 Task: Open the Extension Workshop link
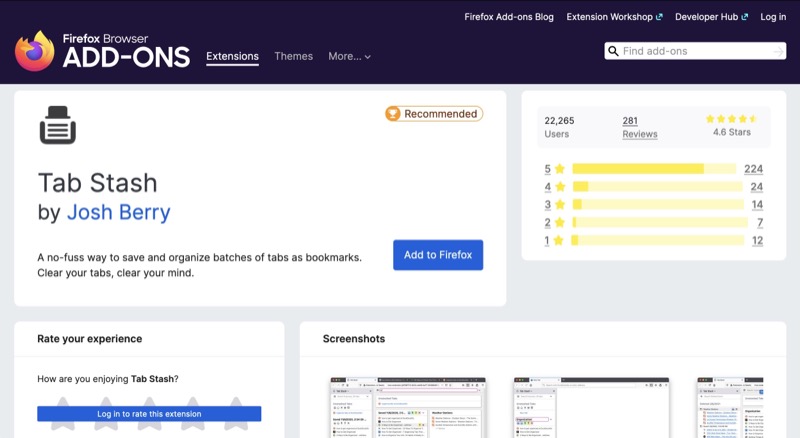614,17
